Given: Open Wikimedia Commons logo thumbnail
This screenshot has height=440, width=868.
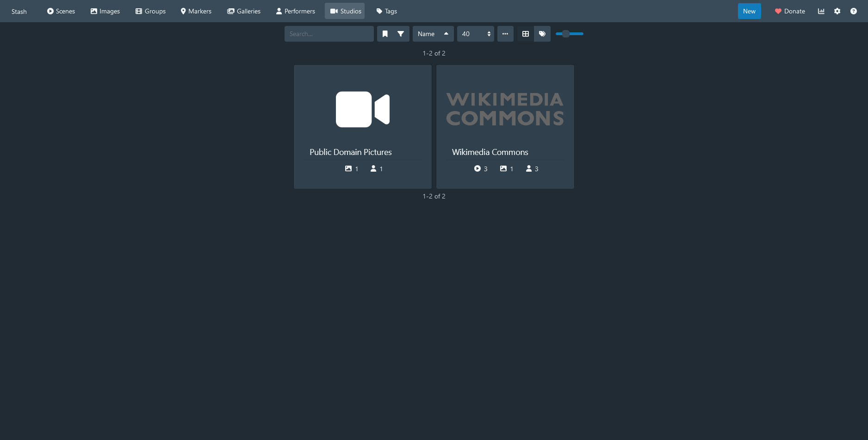Looking at the screenshot, I should pyautogui.click(x=505, y=109).
